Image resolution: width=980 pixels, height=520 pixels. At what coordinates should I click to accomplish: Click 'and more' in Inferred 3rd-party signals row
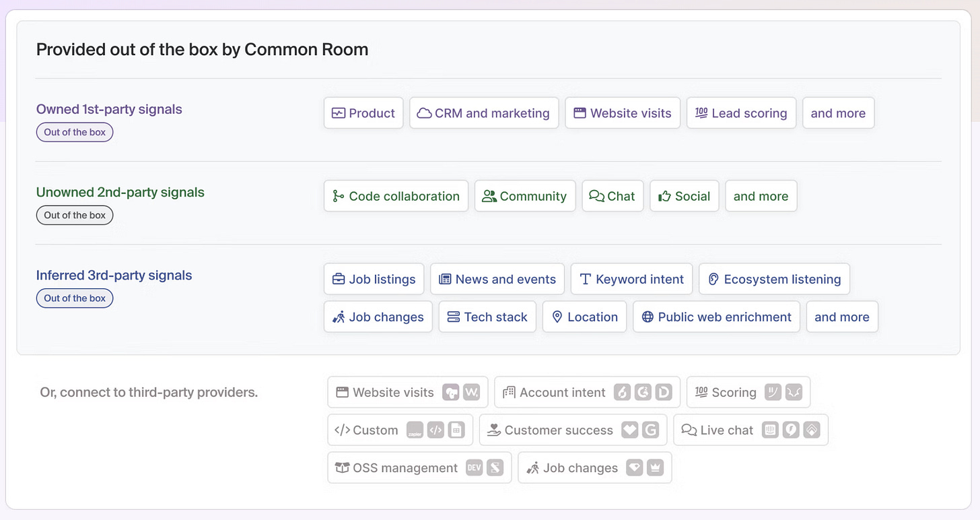pos(842,317)
